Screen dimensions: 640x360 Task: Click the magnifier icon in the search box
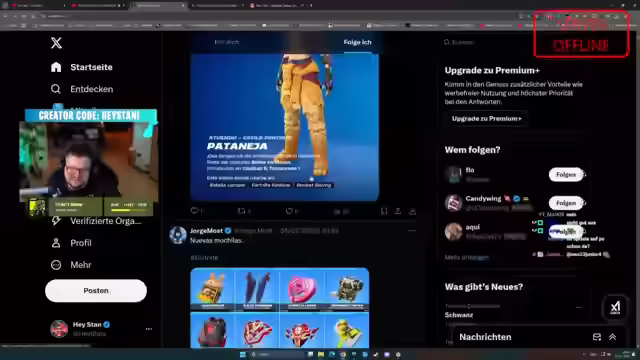coord(447,42)
